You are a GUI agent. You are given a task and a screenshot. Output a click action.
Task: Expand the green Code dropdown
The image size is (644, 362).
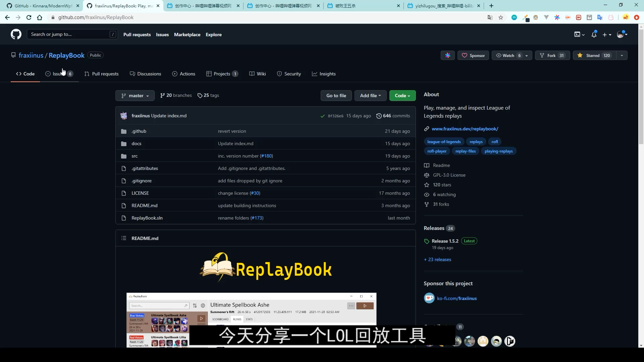[402, 96]
